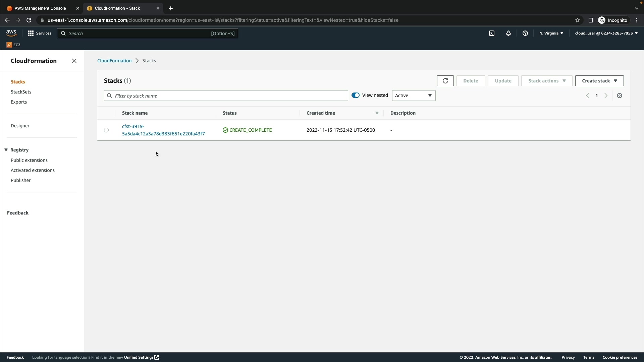The width and height of the screenshot is (644, 362).
Task: Click the CloudFormation breadcrumb link
Action: click(114, 61)
